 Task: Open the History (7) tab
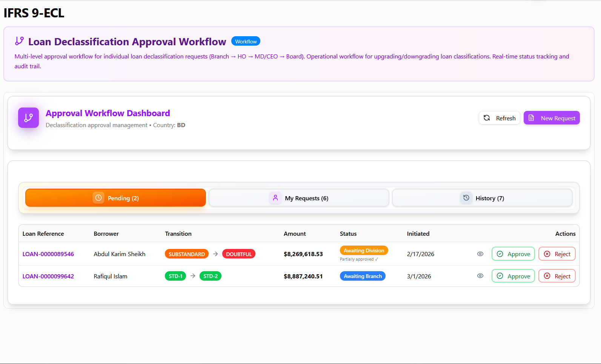(482, 198)
